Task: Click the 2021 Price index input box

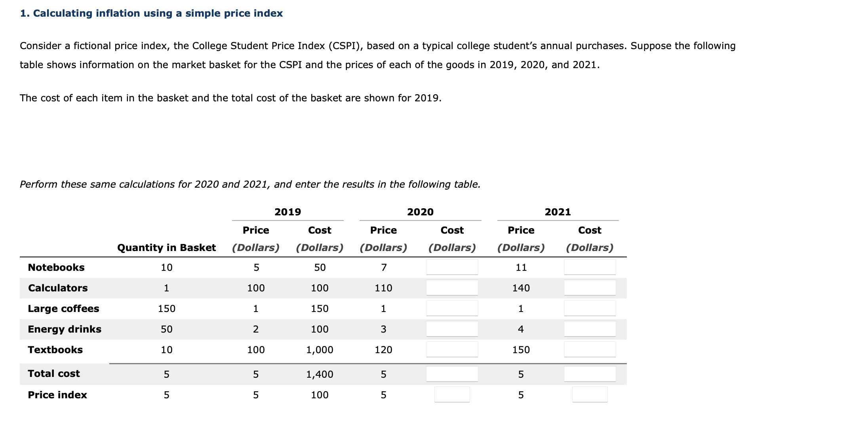Action: click(590, 395)
